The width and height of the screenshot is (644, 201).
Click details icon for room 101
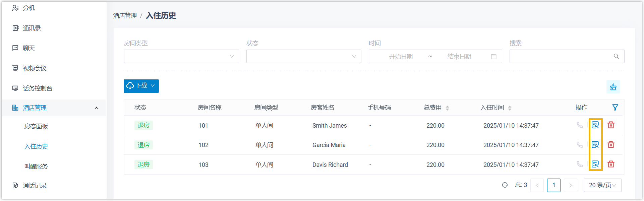[595, 125]
